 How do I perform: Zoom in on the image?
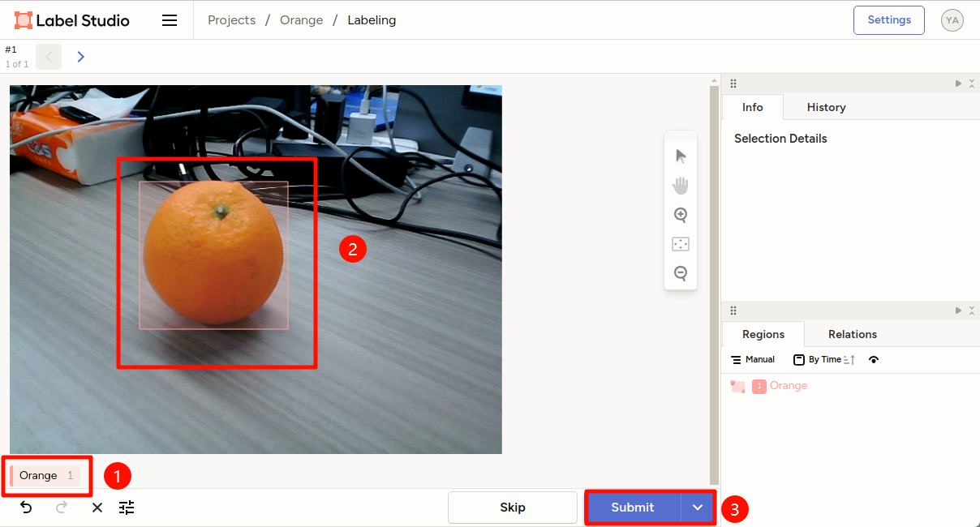pyautogui.click(x=681, y=215)
